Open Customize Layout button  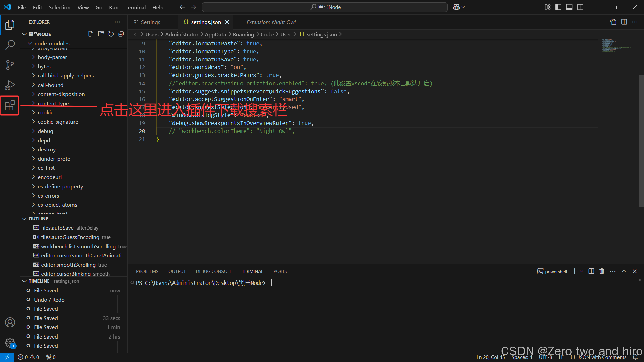547,7
